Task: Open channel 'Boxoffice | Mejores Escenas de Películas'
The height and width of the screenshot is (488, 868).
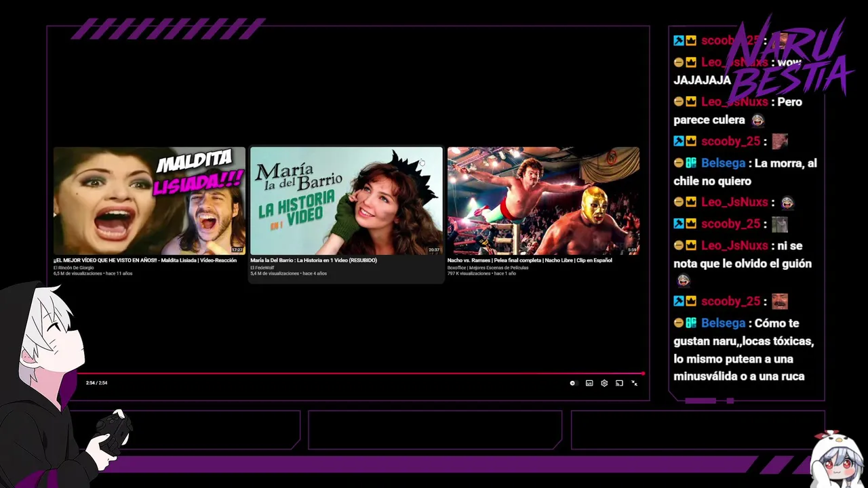Action: click(488, 268)
